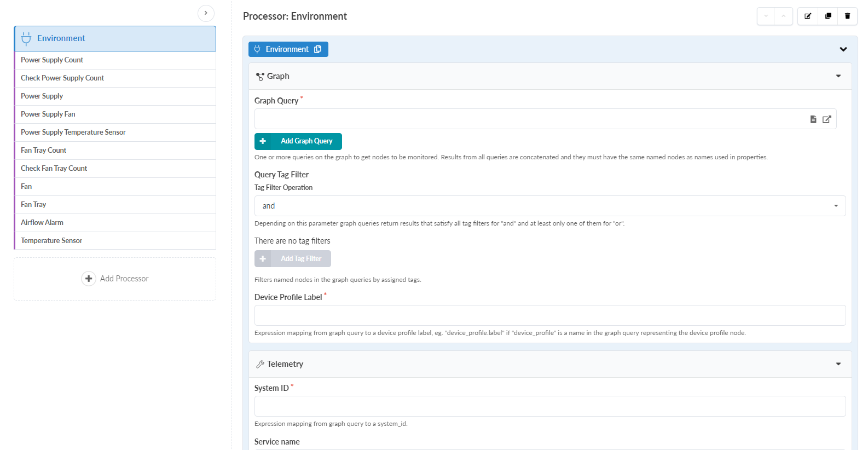
Task: Select Airflow Alarm in processor list
Action: (42, 222)
